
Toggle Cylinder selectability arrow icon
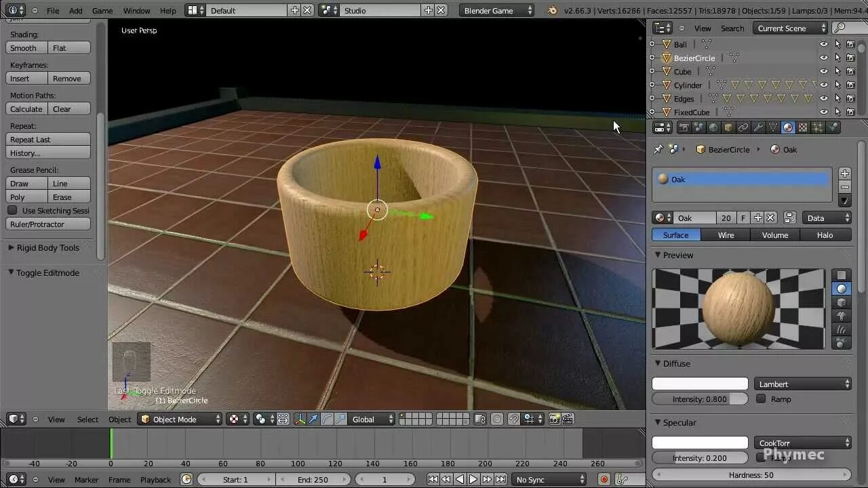837,85
